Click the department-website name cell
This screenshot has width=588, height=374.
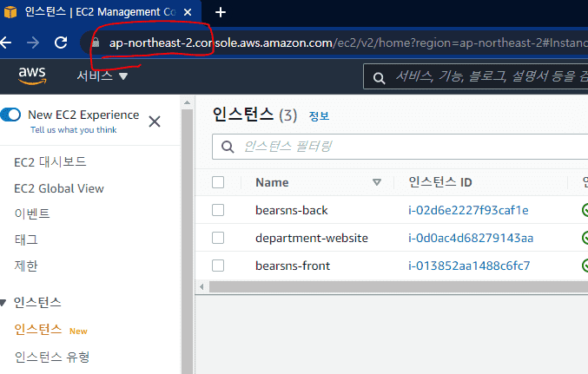[x=312, y=238]
